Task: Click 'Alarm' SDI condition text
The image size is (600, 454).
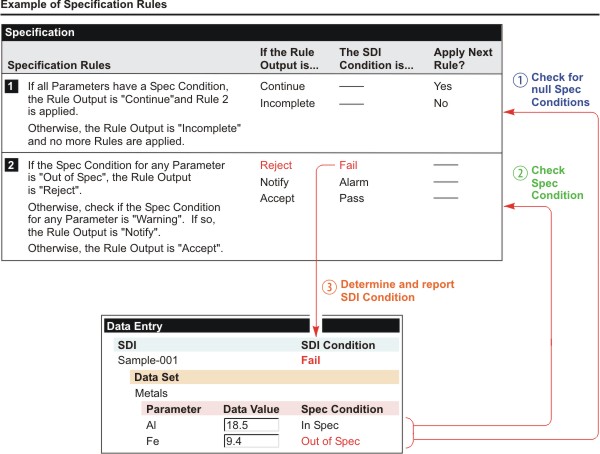Action: [x=354, y=182]
